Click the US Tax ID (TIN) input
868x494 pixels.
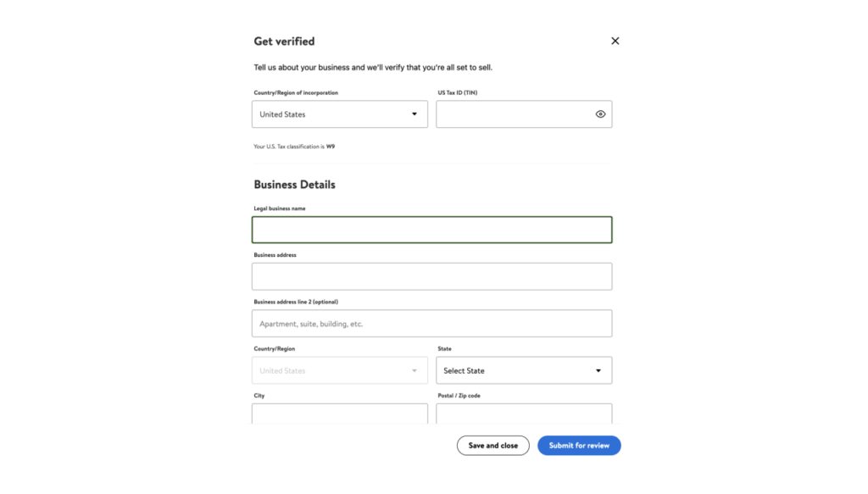click(517, 114)
